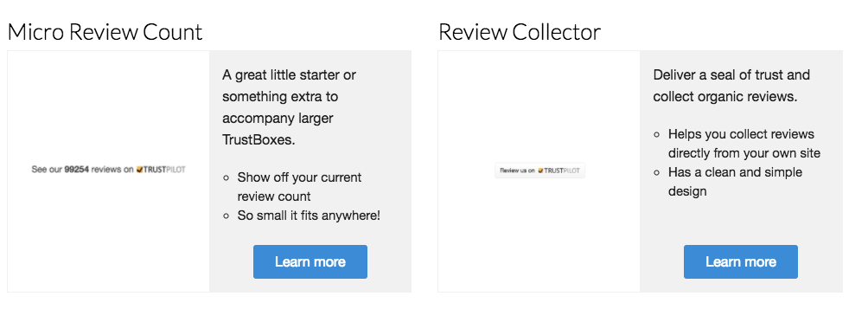Click the 'Helps you collect reviews' bullet
Screen dimensions: 868x322
pyautogui.click(x=744, y=144)
